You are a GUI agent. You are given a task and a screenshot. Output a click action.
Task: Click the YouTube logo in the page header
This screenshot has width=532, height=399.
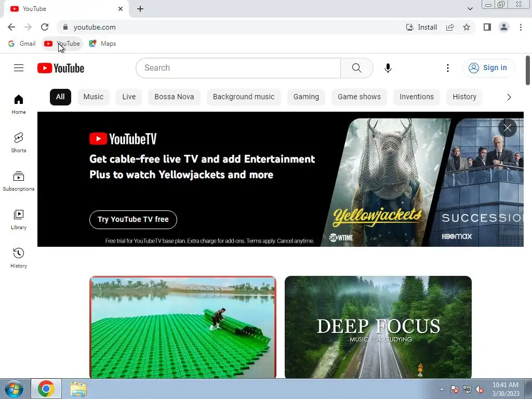61,68
